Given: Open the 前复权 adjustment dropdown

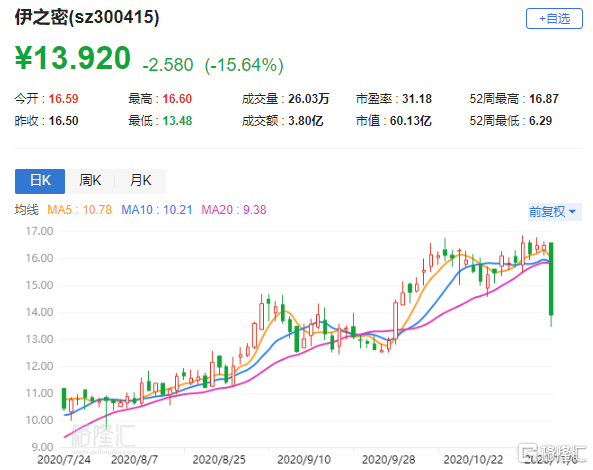Looking at the screenshot, I should [555, 211].
